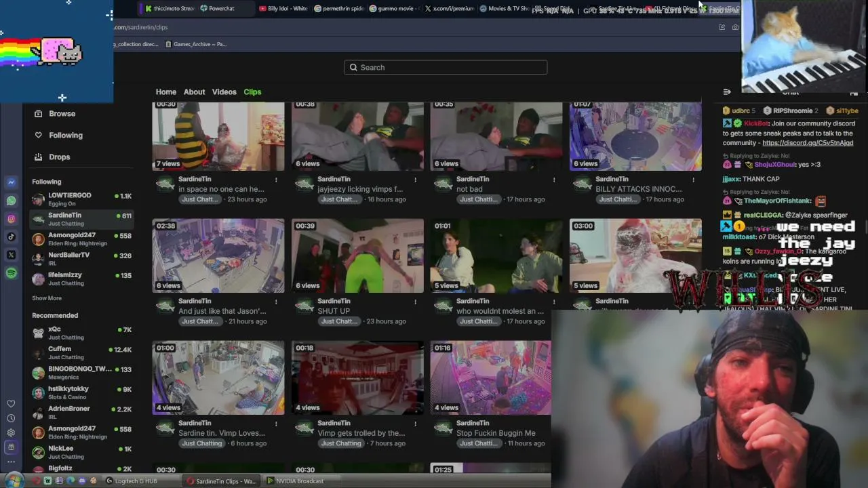Open WhatsApp from the browser sidebar
This screenshot has height=488, width=868.
tap(12, 201)
